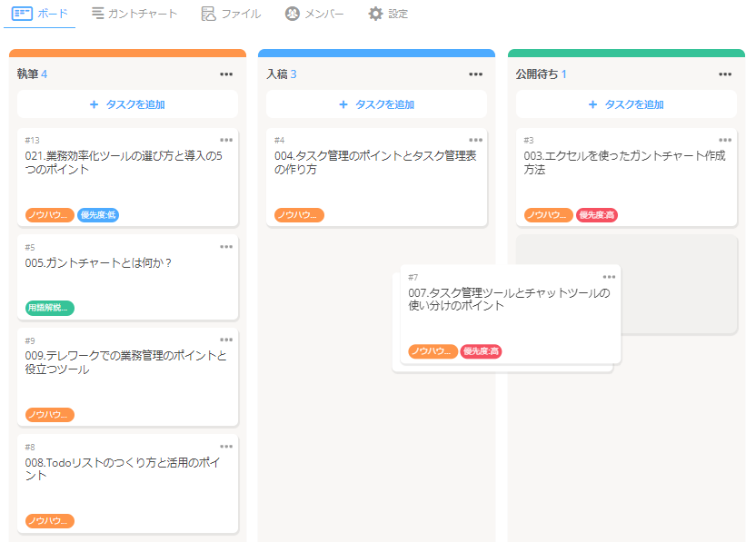Open the 公開待ち column three-dot menu
Image resolution: width=756 pixels, height=542 pixels.
725,74
